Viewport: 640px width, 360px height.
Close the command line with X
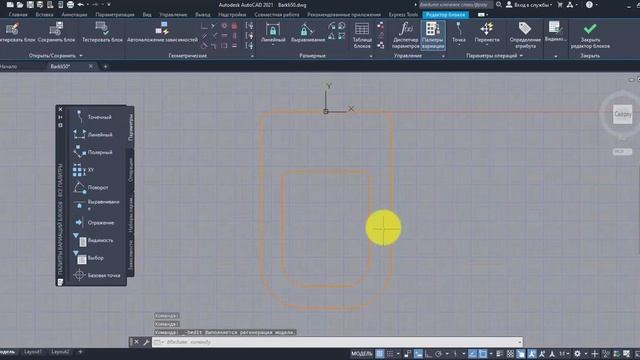coord(137,342)
